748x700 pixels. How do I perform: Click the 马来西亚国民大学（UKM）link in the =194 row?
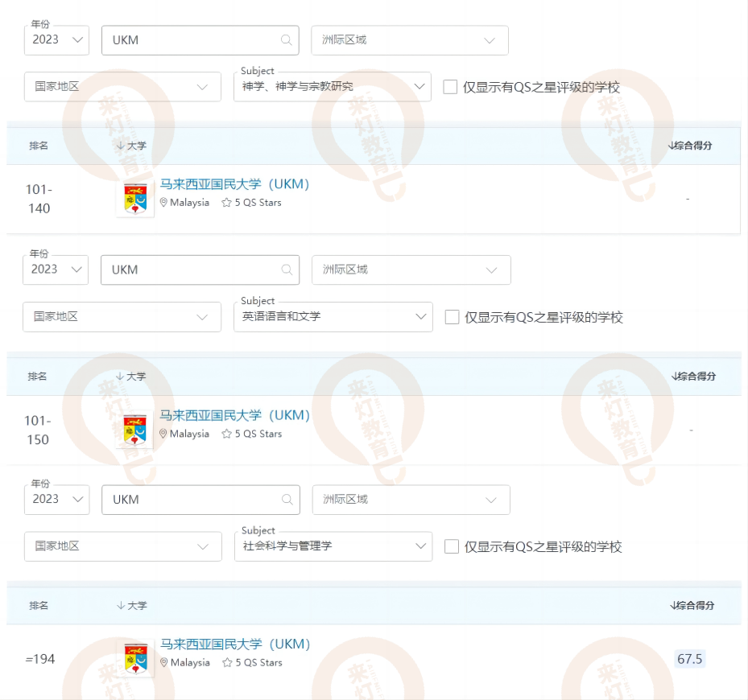pos(238,643)
